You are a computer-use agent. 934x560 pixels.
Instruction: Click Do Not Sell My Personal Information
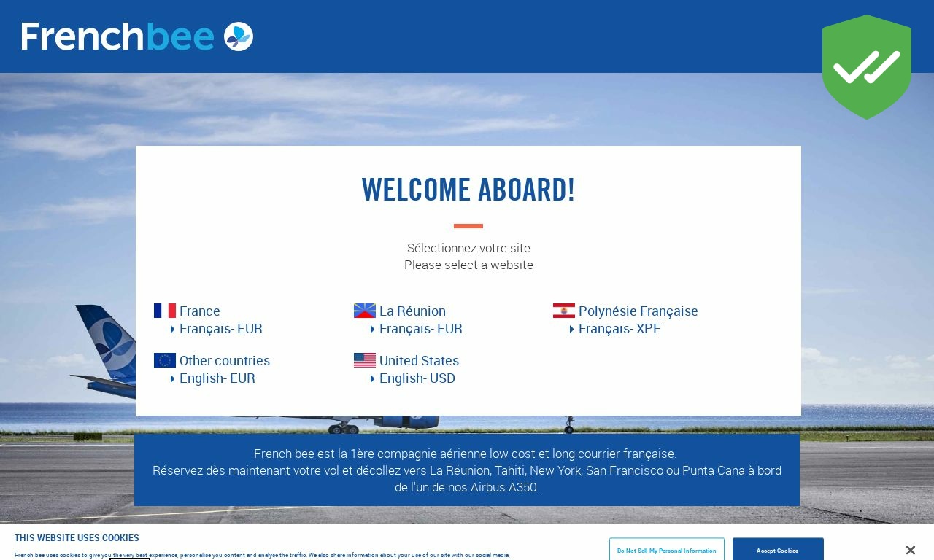pos(667,550)
